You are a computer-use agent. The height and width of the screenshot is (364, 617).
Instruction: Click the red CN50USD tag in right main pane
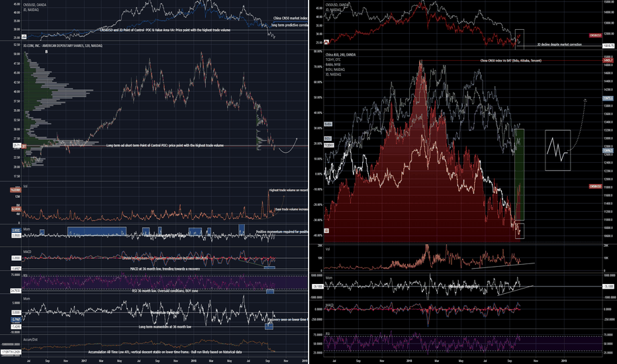(x=595, y=186)
